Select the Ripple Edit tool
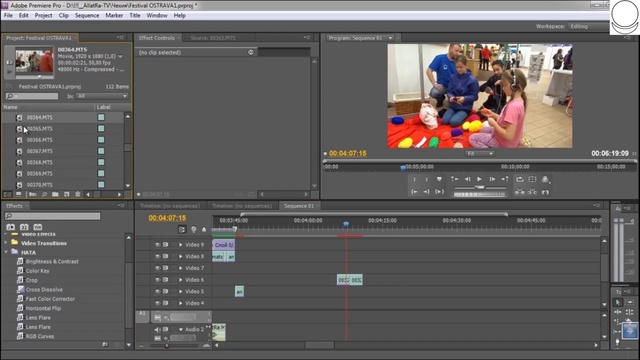This screenshot has height=360, width=640. click(x=618, y=312)
